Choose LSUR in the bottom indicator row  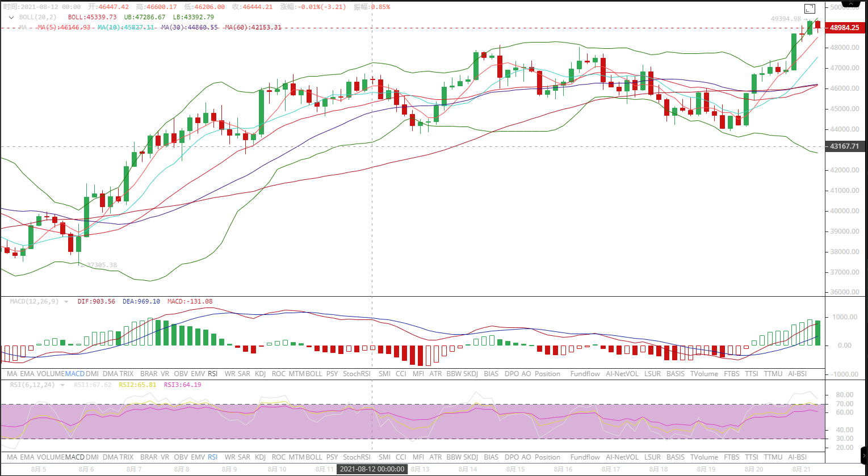[x=652, y=457]
